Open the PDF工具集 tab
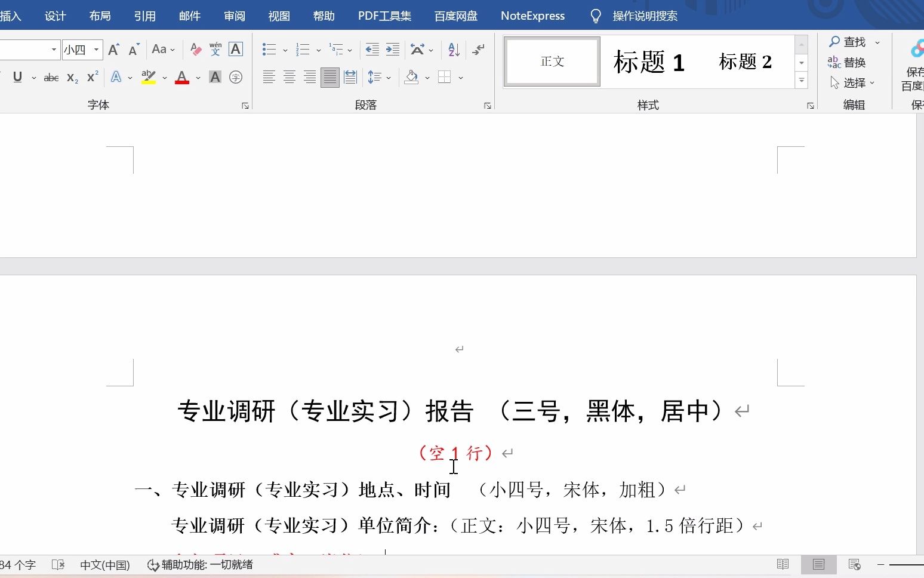 coord(385,16)
